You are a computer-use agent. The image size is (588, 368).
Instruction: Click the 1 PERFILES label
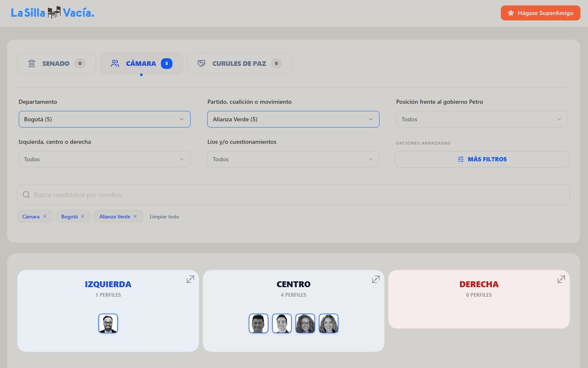(108, 295)
